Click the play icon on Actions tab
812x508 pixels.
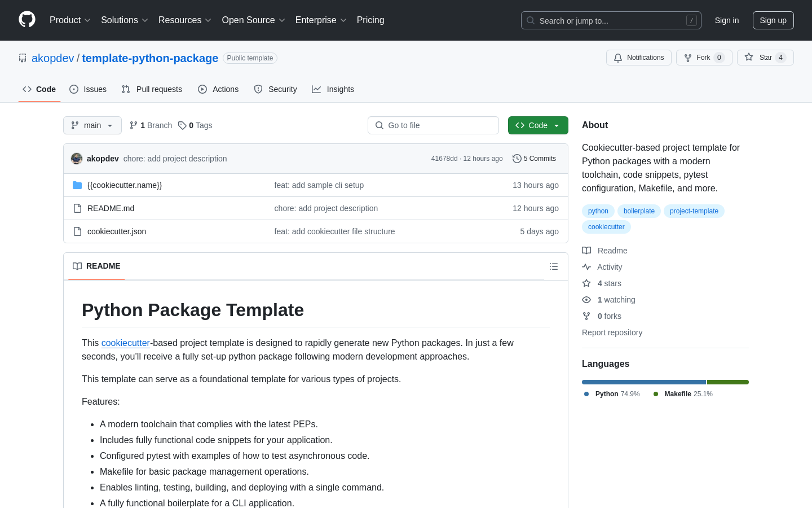pos(202,89)
